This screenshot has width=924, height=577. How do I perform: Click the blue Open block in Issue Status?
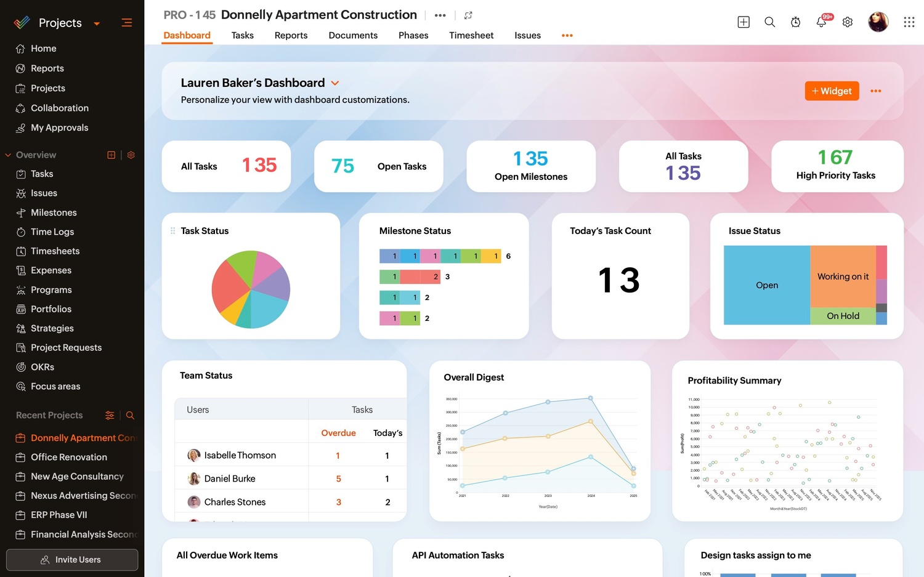tap(767, 285)
